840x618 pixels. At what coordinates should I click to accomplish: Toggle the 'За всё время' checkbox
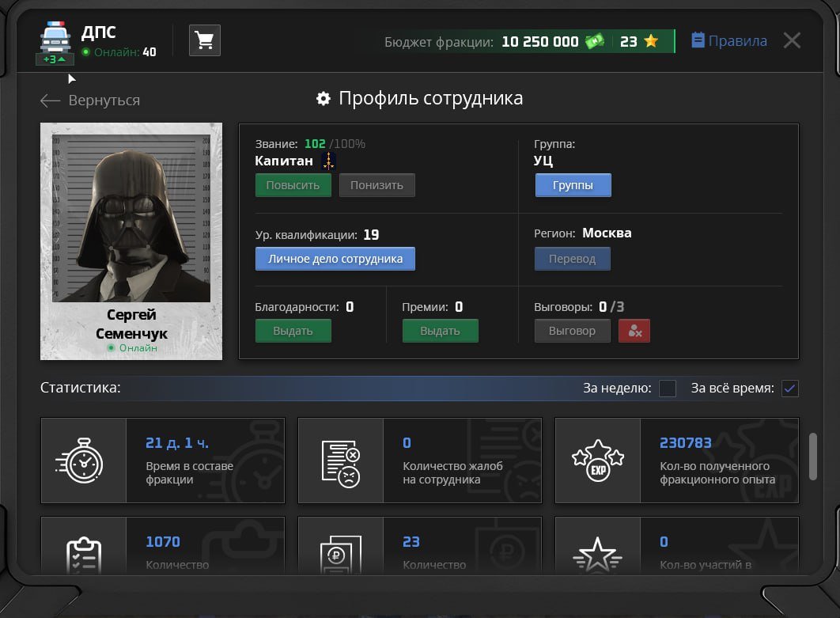click(x=789, y=389)
